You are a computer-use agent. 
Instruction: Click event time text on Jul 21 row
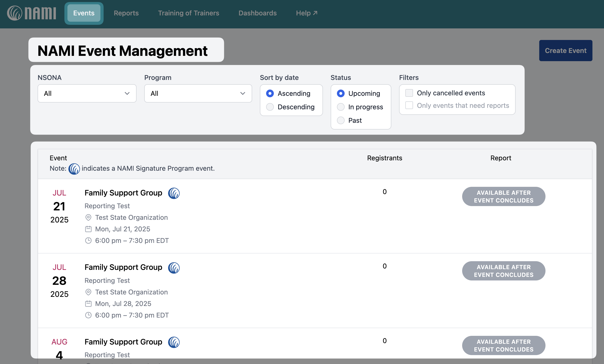[x=132, y=240]
